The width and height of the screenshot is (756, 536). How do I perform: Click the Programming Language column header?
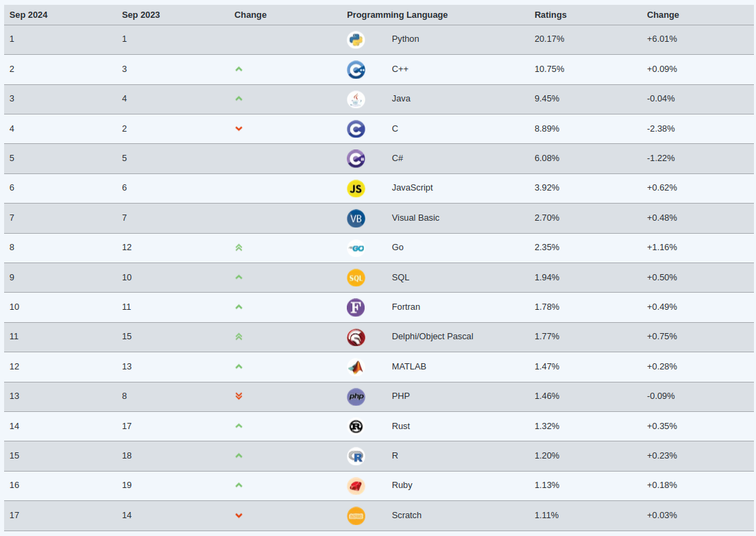[397, 15]
